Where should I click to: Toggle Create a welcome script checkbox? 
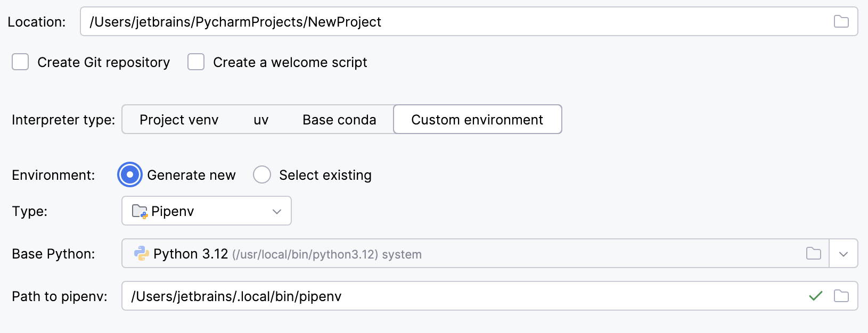pyautogui.click(x=196, y=62)
